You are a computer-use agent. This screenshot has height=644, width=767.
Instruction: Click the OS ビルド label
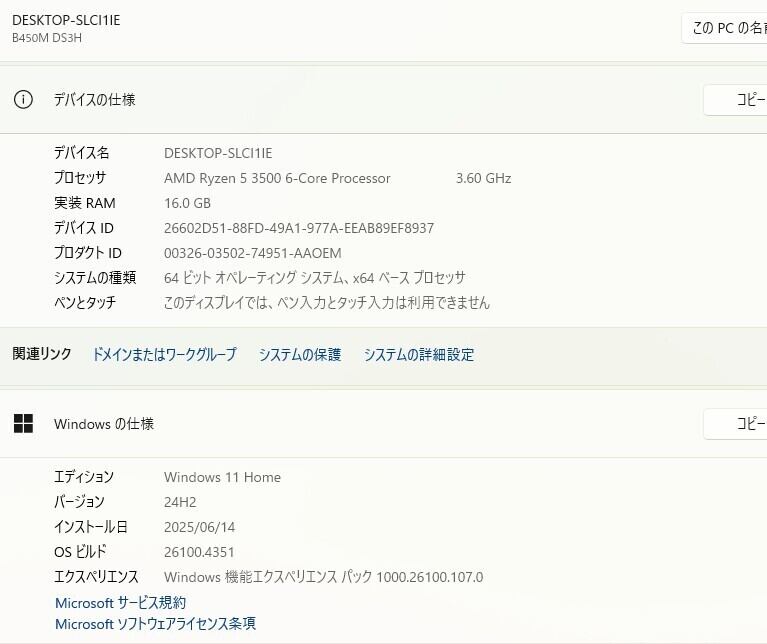(x=80, y=552)
